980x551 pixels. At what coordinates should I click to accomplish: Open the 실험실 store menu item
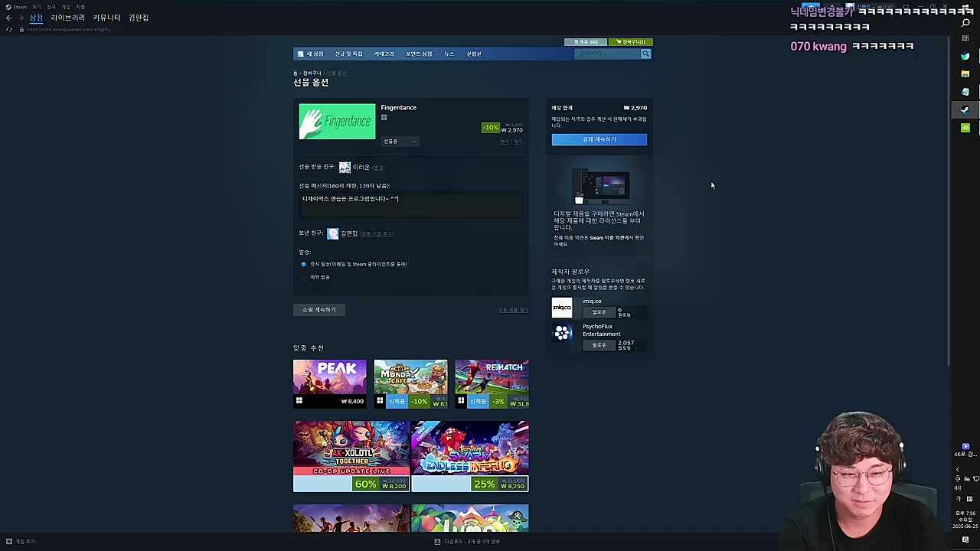click(474, 54)
